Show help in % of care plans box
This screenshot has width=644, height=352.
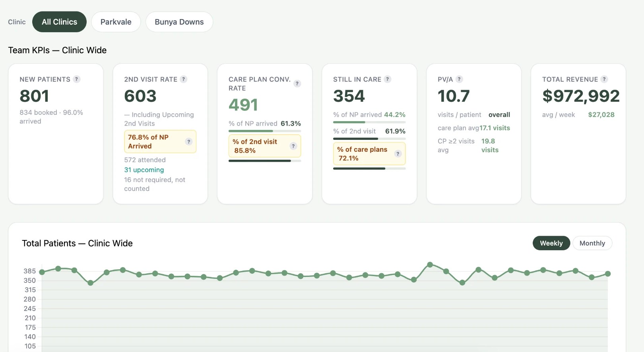tap(398, 154)
